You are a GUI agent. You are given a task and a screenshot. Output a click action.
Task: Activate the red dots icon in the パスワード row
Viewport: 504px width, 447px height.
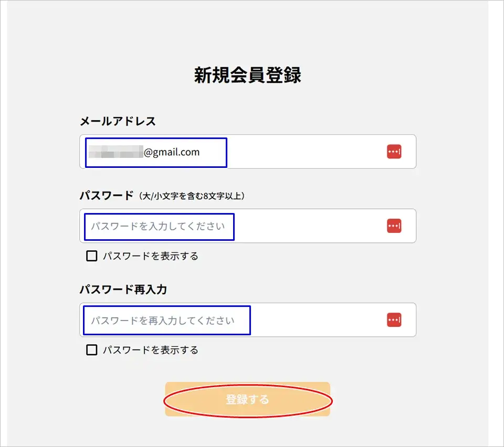pyautogui.click(x=394, y=226)
